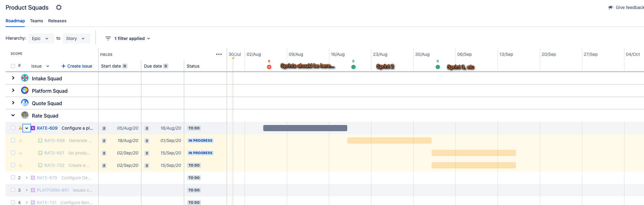Toggle the select-all issues checkbox in header
This screenshot has width=644, height=205.
click(x=13, y=66)
